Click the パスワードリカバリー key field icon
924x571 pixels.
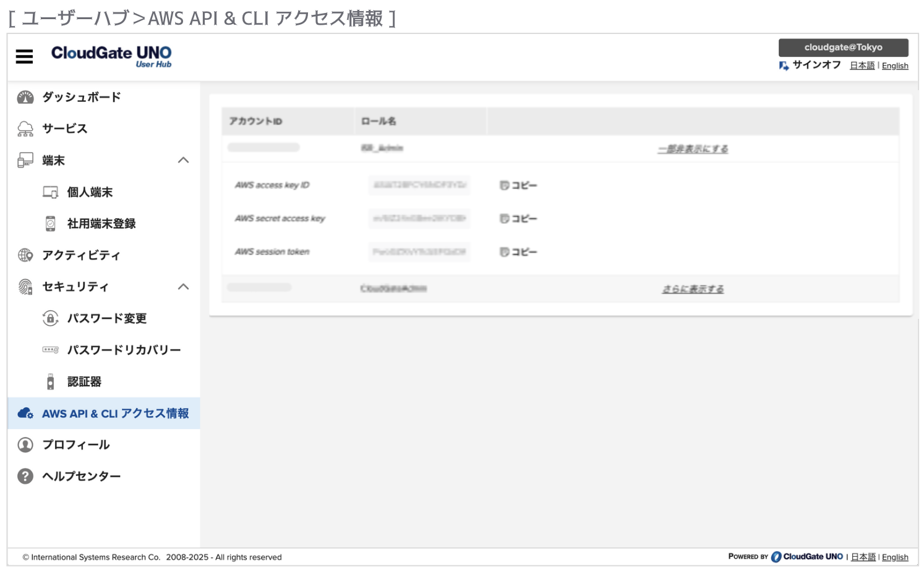click(x=51, y=350)
